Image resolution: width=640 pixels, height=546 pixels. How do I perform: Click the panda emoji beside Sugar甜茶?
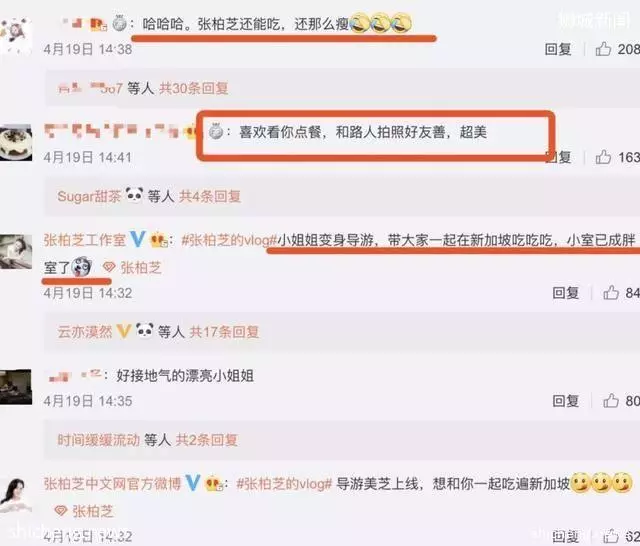point(134,195)
